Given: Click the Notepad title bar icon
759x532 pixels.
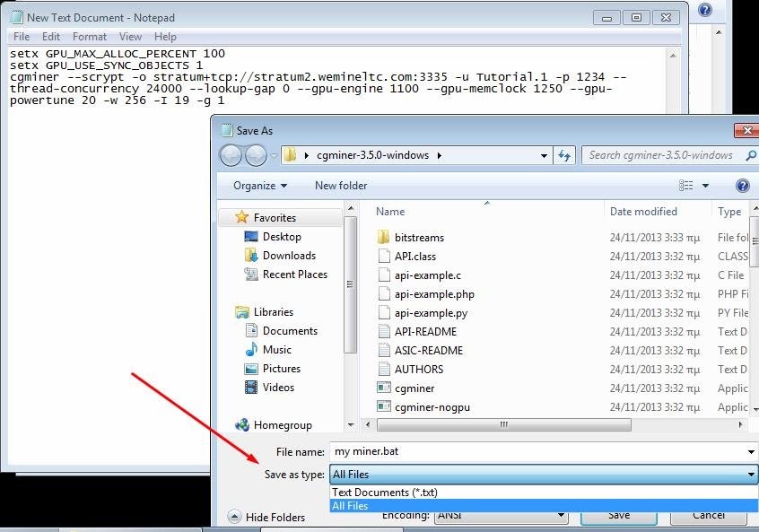Looking at the screenshot, I should [16, 17].
